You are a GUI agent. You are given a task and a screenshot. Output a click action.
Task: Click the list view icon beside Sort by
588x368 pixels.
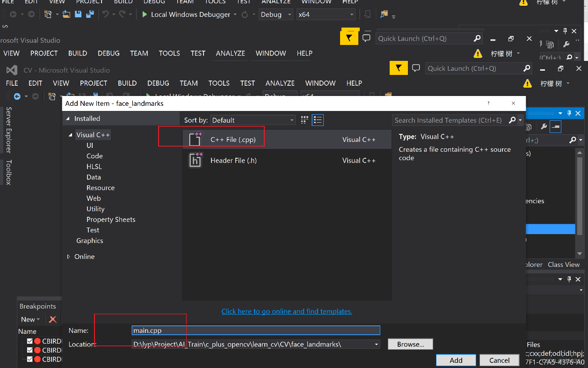(318, 120)
